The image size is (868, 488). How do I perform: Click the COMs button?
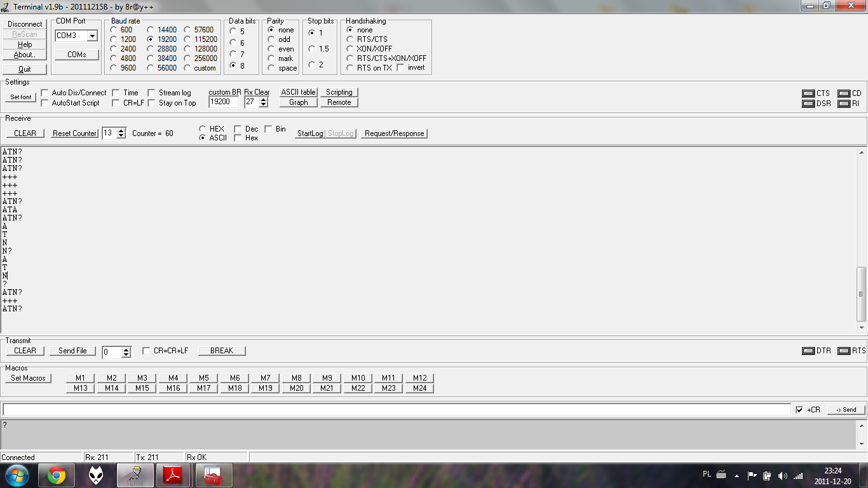[x=77, y=55]
